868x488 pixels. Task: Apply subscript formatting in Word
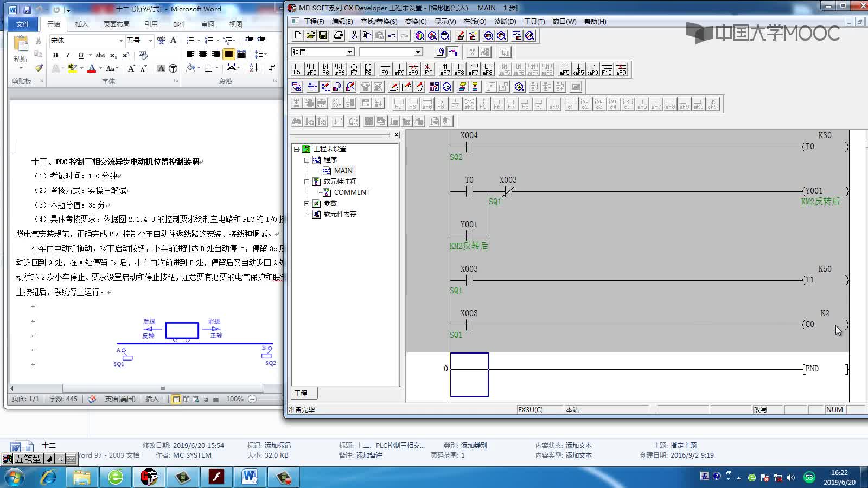click(113, 55)
